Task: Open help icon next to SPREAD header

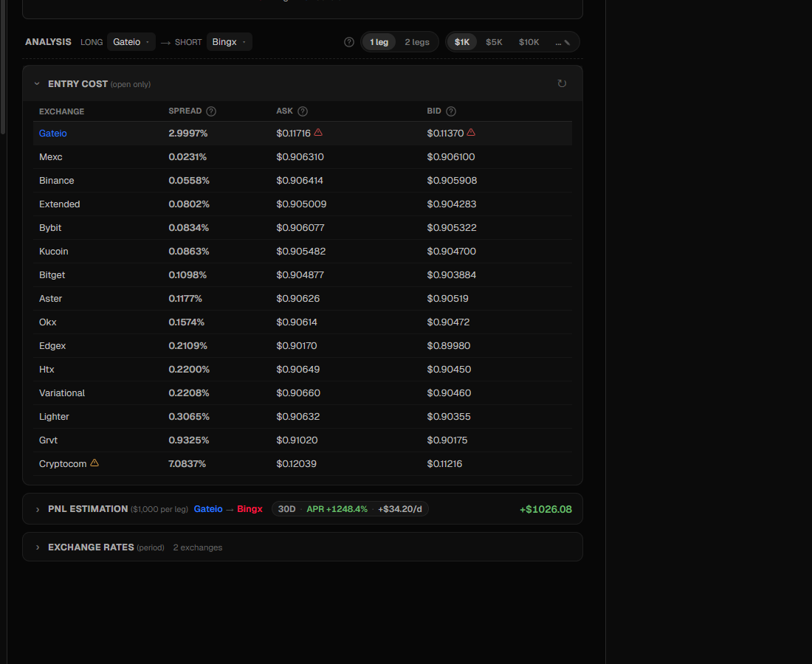Action: point(211,111)
